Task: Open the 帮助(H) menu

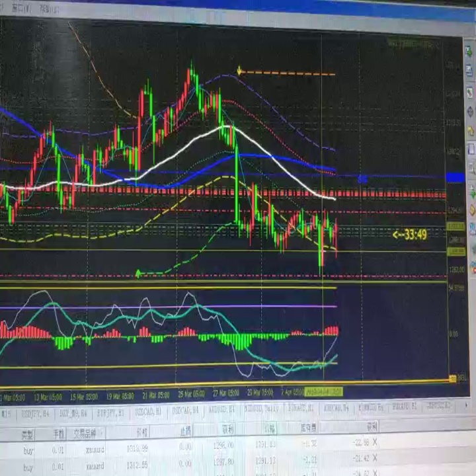Action: click(48, 9)
